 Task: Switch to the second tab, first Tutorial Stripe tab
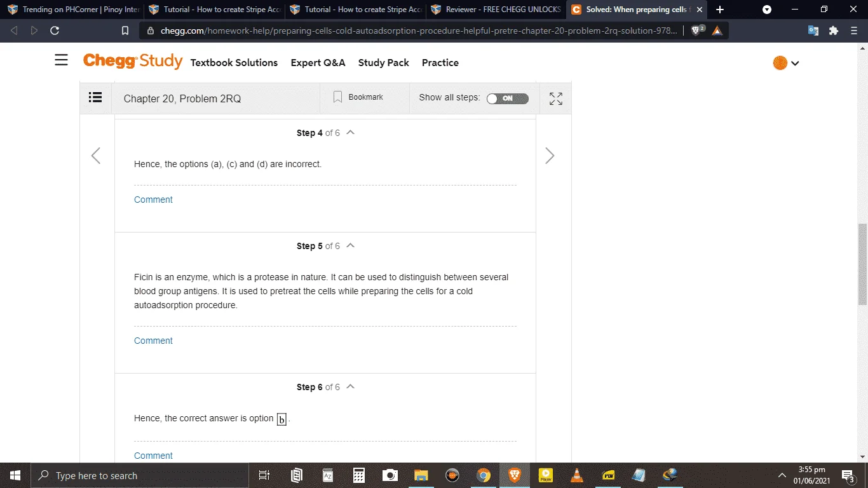(214, 10)
